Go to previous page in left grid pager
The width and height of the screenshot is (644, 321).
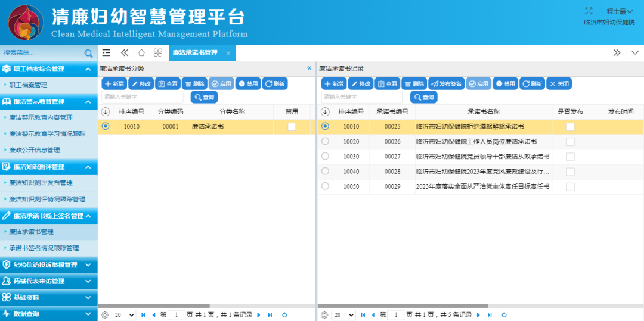[x=154, y=315]
